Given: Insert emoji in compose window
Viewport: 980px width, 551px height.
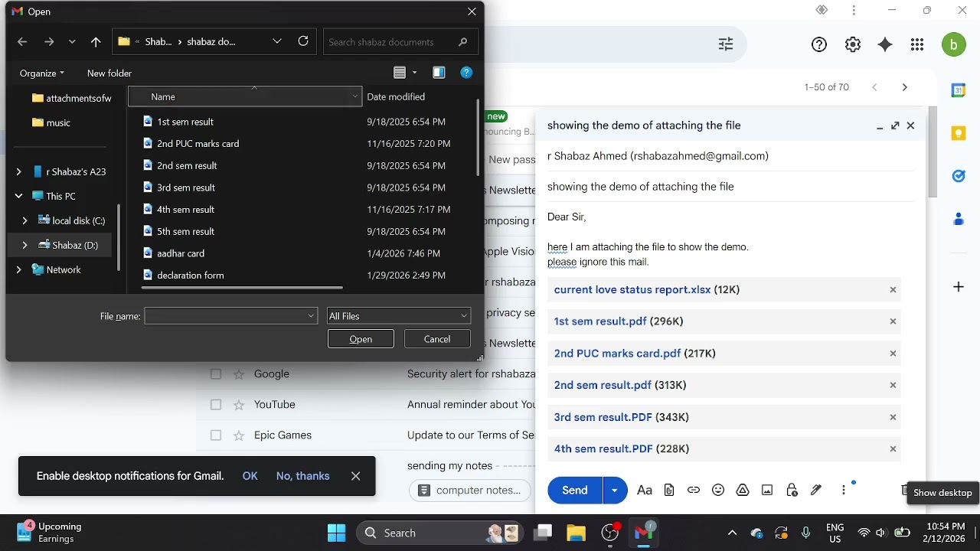Looking at the screenshot, I should pyautogui.click(x=718, y=491).
